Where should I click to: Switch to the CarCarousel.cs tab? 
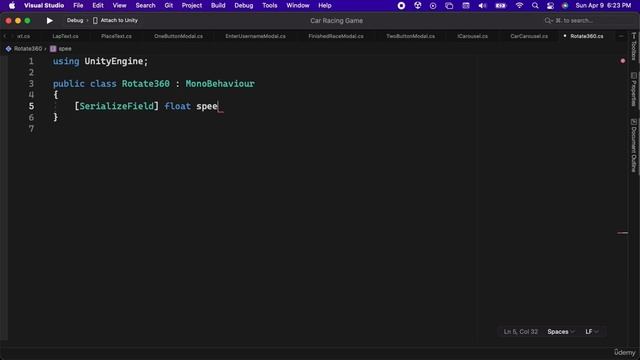point(529,36)
